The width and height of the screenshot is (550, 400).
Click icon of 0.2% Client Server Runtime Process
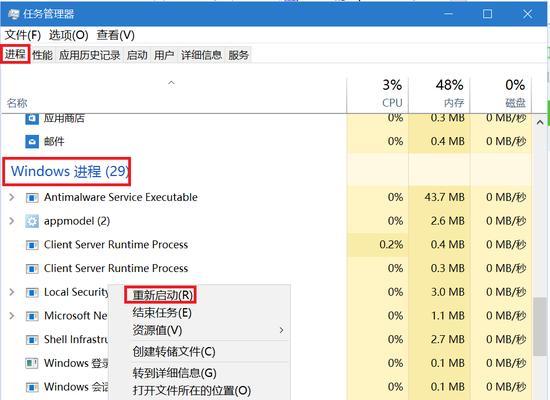(x=32, y=245)
